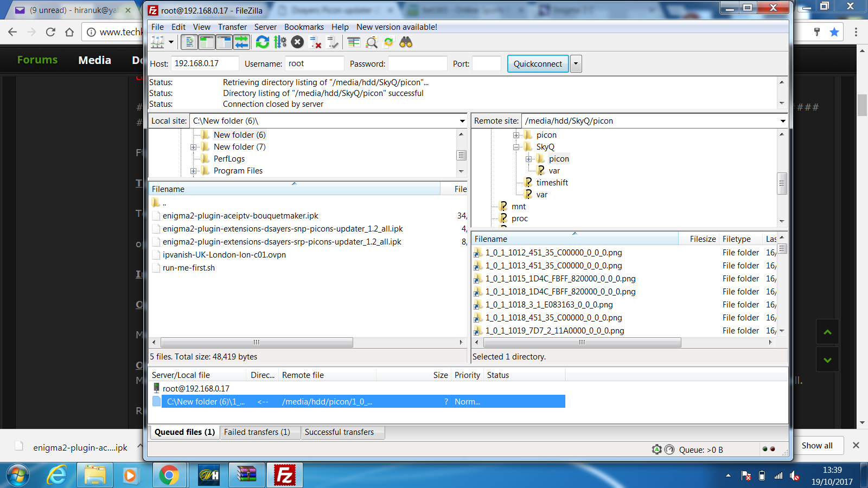Expand the Remote site path dropdown
Viewport: 868px width, 488px height.
click(782, 121)
